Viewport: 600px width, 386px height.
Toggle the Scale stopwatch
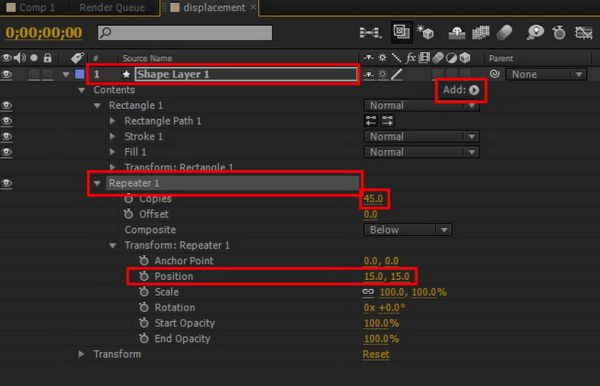click(144, 292)
